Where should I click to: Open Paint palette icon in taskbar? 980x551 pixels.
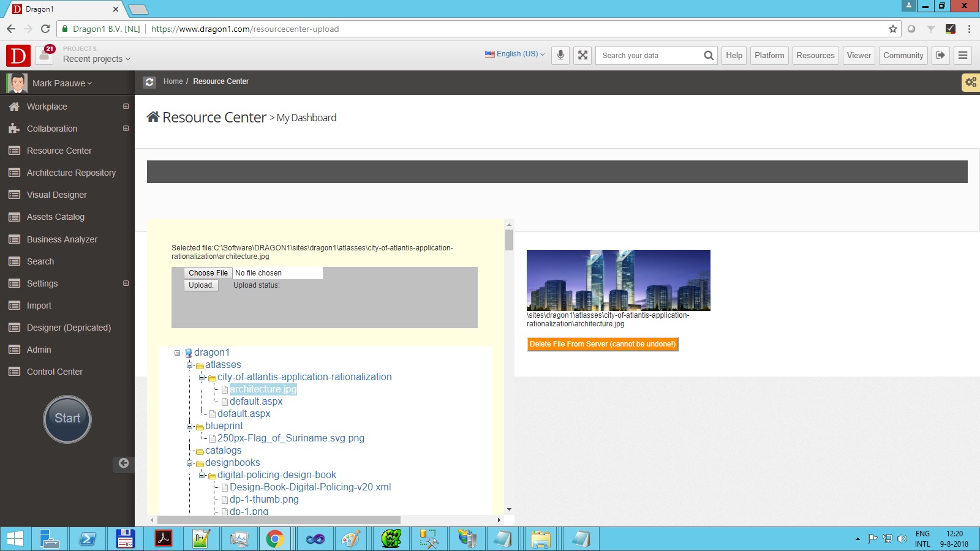[350, 539]
